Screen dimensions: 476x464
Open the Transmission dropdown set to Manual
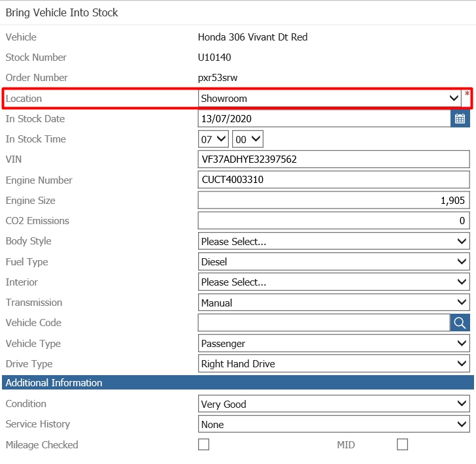[333, 303]
